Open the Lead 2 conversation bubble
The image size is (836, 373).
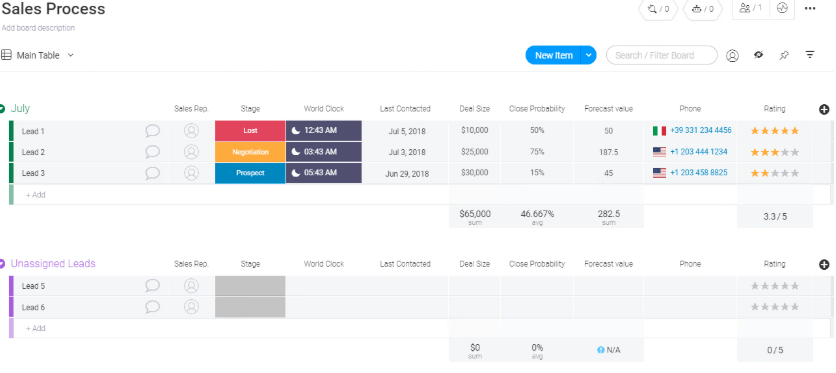(152, 152)
